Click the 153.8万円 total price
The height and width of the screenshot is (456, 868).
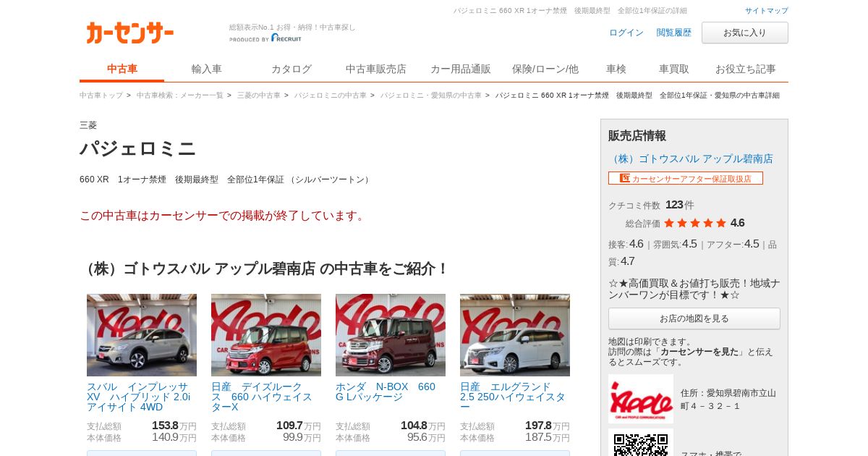(174, 426)
